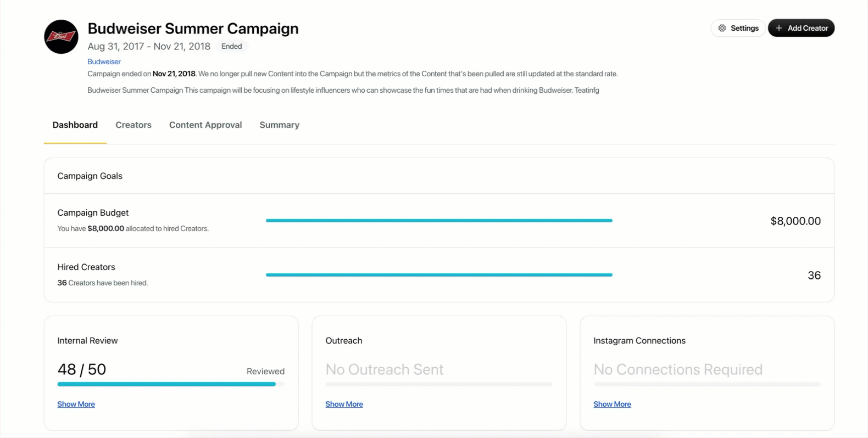The height and width of the screenshot is (438, 868).
Task: Select the Summary tab
Action: pyautogui.click(x=280, y=125)
